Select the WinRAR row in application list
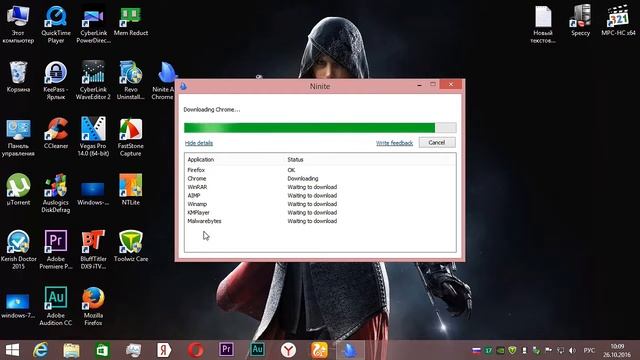This screenshot has width=640, height=360. pyautogui.click(x=320, y=187)
